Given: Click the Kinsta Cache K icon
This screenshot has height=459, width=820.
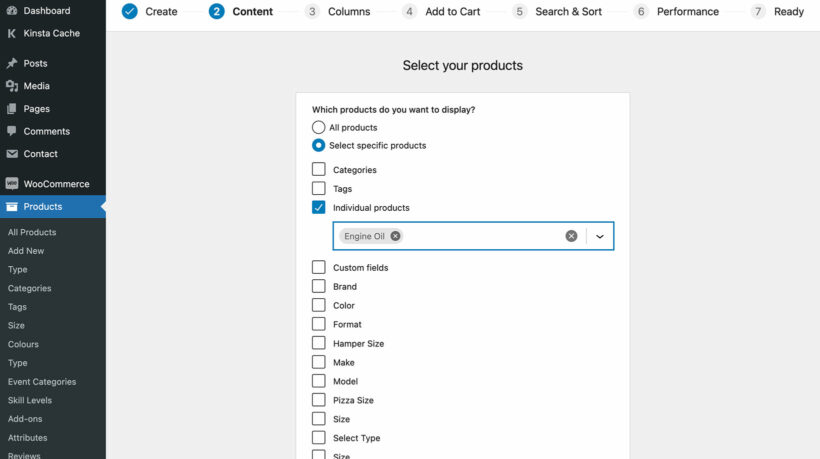Looking at the screenshot, I should (12, 33).
